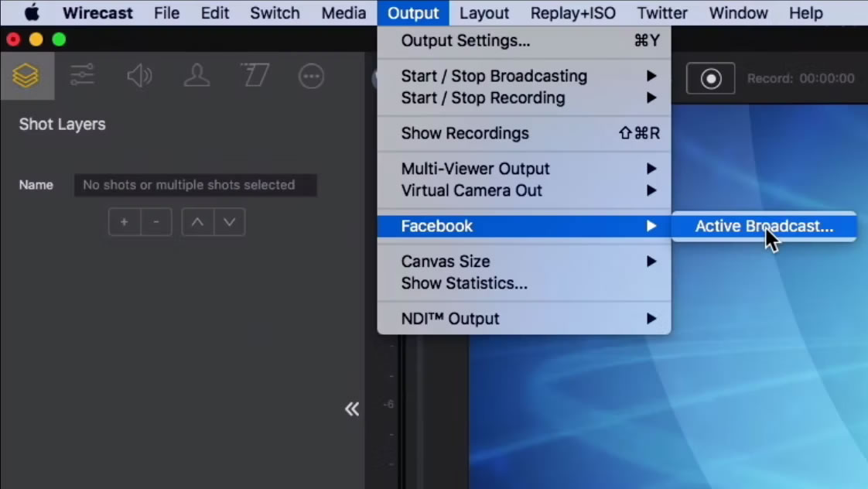Move shot layer up
868x489 pixels.
pyautogui.click(x=197, y=222)
